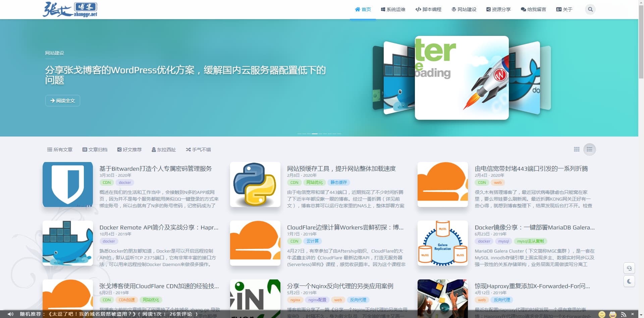Open the 系统运维 navigation menu
The width and height of the screenshot is (644, 318).
[x=393, y=9]
